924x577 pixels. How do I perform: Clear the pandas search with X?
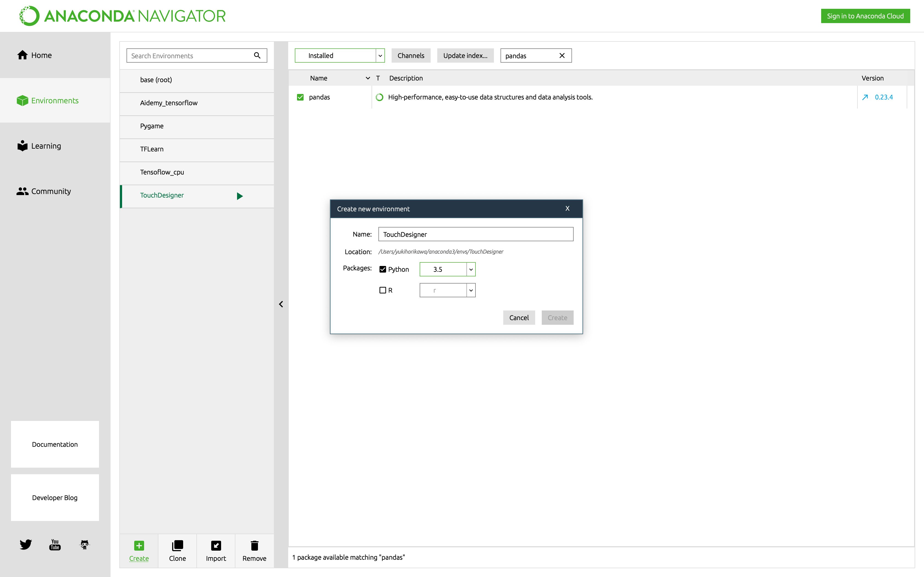pyautogui.click(x=562, y=56)
